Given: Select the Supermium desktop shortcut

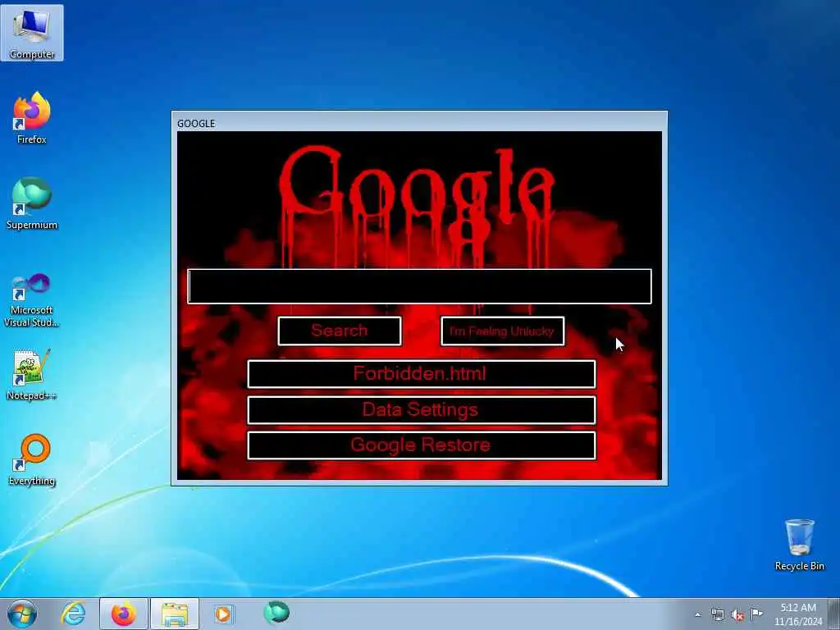Looking at the screenshot, I should point(32,203).
